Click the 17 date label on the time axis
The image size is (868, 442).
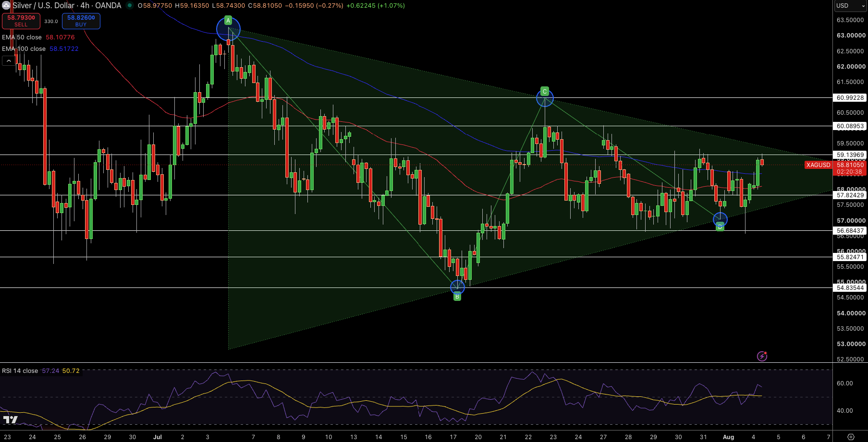[x=453, y=437]
